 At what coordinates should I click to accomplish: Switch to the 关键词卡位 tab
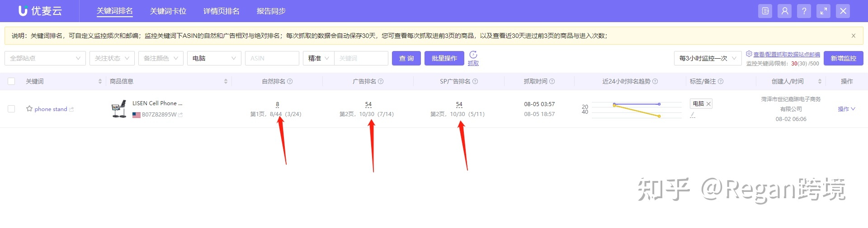(168, 11)
